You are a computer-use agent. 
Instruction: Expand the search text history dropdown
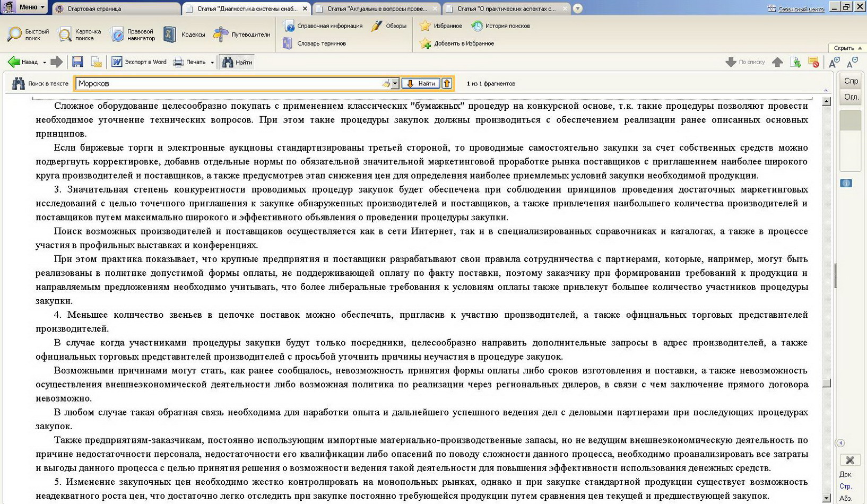pos(395,84)
